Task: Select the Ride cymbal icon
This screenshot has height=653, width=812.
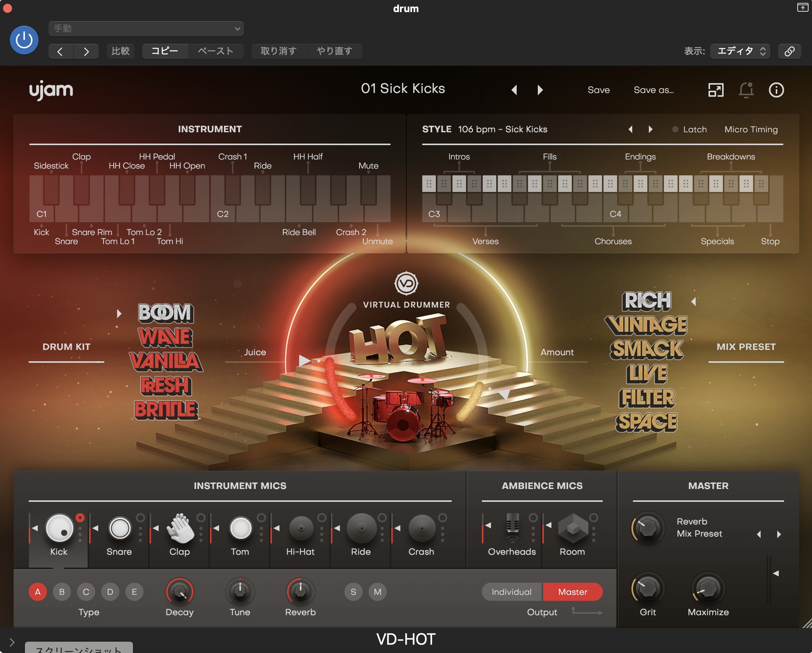Action: [x=361, y=528]
